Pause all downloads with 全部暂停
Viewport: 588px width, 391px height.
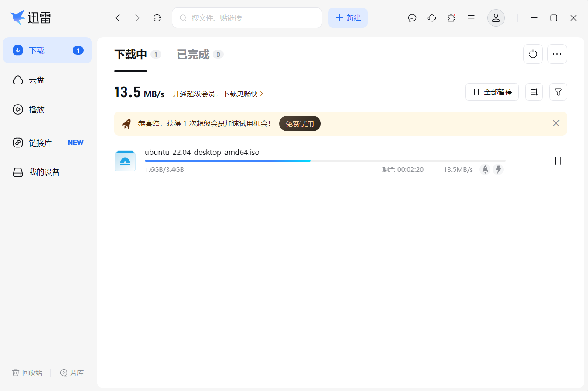click(492, 92)
